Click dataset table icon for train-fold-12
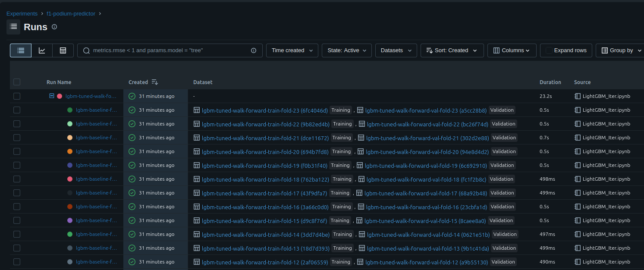Viewport: 644px width, 270px height. click(197, 262)
